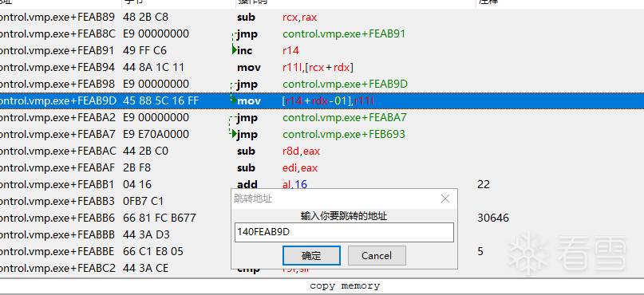Select the mov r11l,[rcx+rdx] operand
The height and width of the screenshot is (295, 644).
[318, 67]
